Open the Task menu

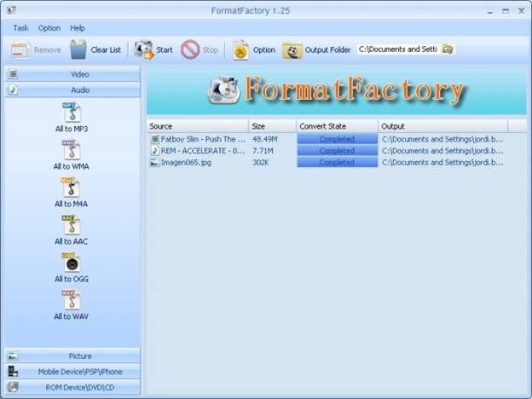[20, 28]
